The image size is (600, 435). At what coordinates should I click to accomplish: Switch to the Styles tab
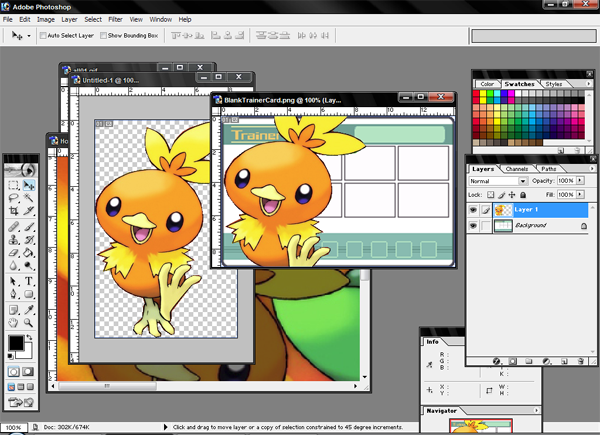pyautogui.click(x=554, y=84)
